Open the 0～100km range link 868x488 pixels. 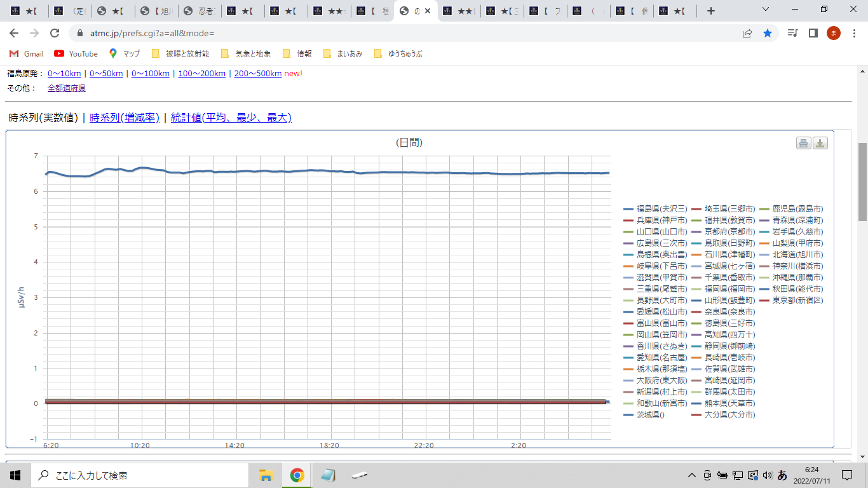151,74
